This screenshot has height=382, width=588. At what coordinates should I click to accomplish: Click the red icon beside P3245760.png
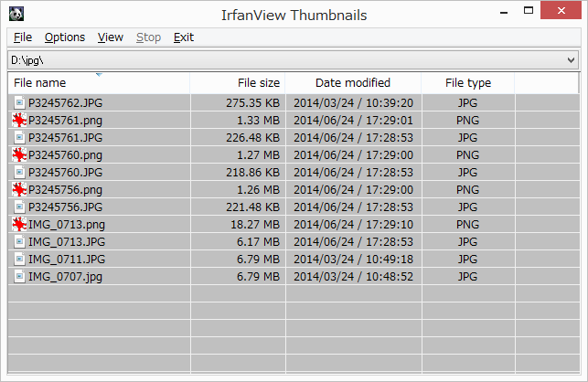tap(19, 155)
